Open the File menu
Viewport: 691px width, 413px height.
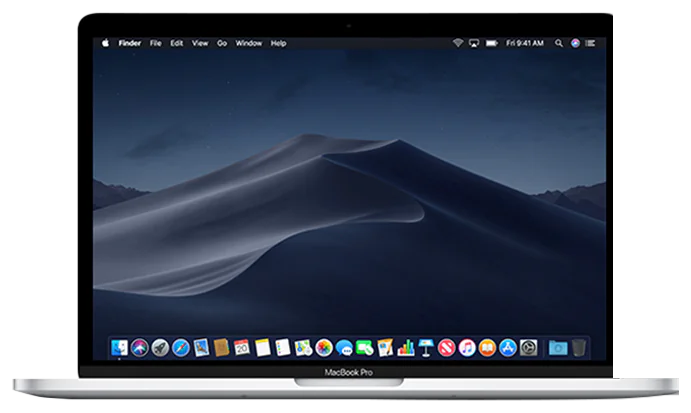[x=156, y=43]
